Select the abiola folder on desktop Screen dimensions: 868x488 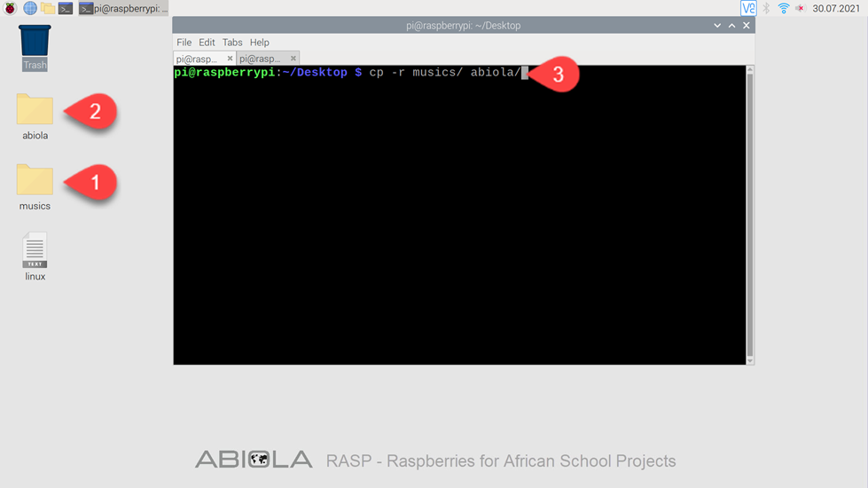(35, 116)
